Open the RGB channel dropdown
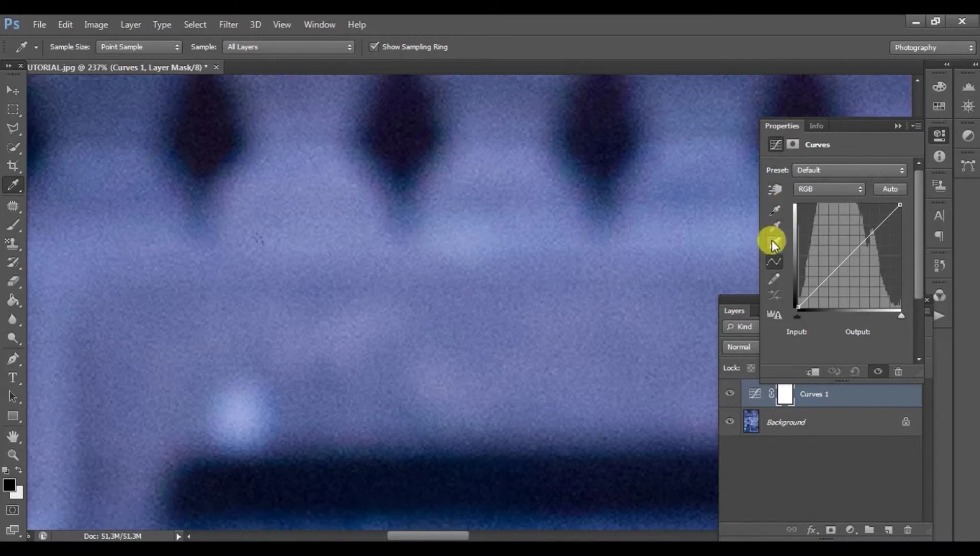 [x=829, y=189]
